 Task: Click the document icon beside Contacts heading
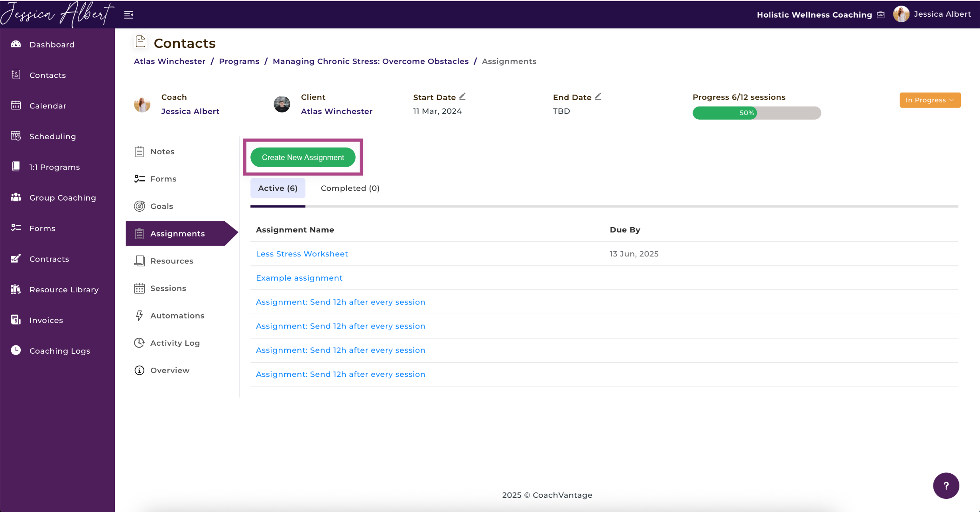tap(140, 41)
